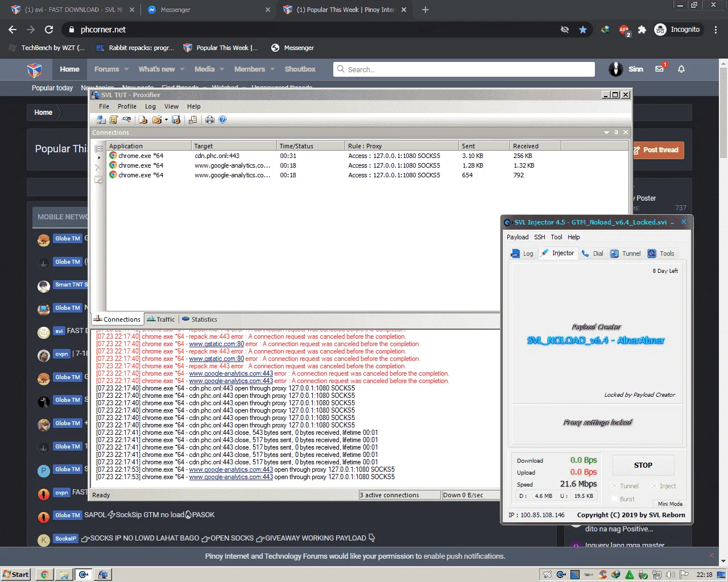
Task: Switch to the Dial tab in SVL Injector
Action: (592, 253)
